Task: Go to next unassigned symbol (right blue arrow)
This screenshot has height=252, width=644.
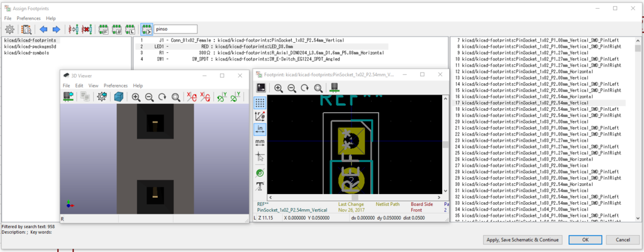Action: [56, 29]
